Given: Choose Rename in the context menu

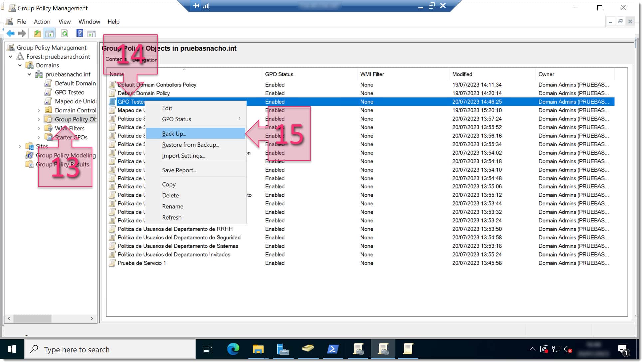Looking at the screenshot, I should click(x=196, y=207).
